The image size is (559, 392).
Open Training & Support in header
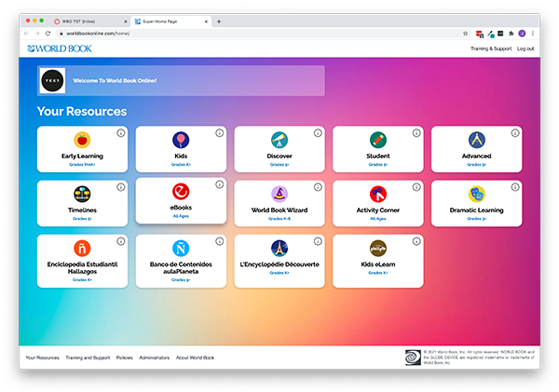(x=491, y=48)
